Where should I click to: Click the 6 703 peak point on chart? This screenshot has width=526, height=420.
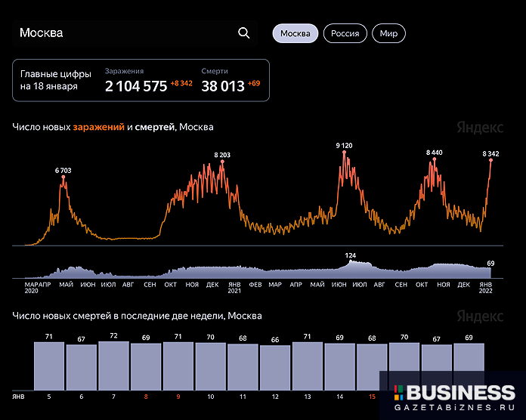click(x=63, y=177)
